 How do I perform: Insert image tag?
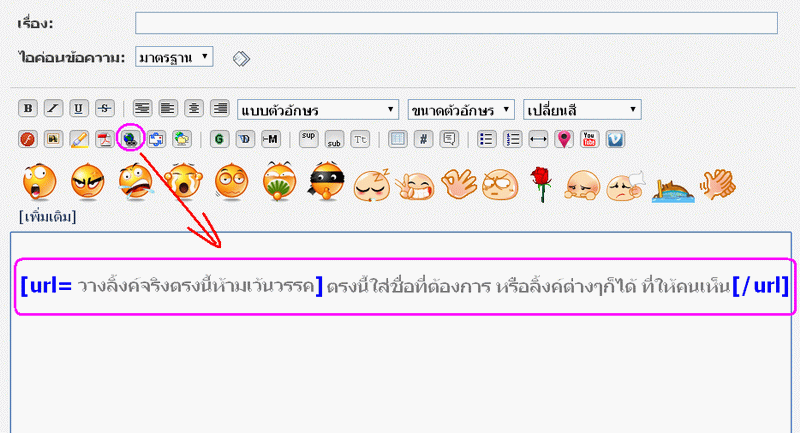(x=53, y=139)
